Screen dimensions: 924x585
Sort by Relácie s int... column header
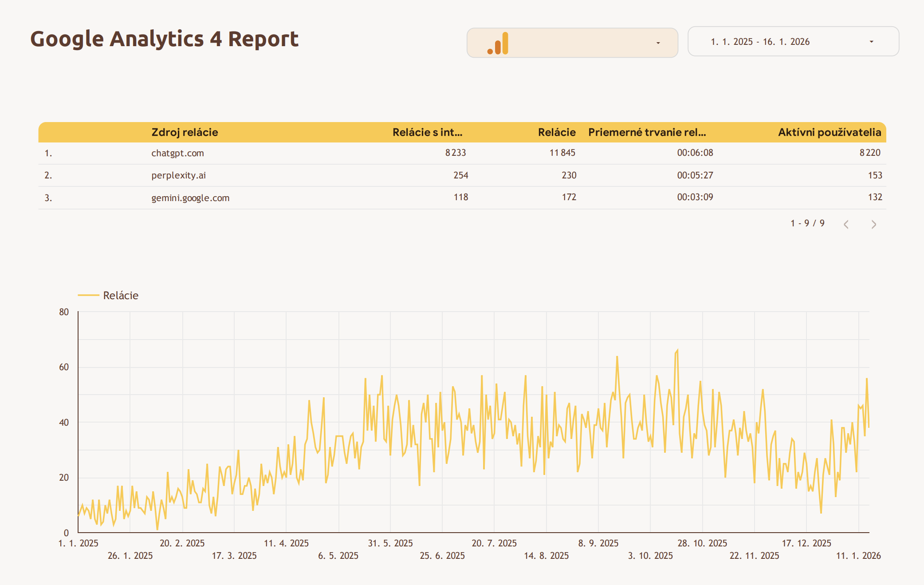point(427,132)
